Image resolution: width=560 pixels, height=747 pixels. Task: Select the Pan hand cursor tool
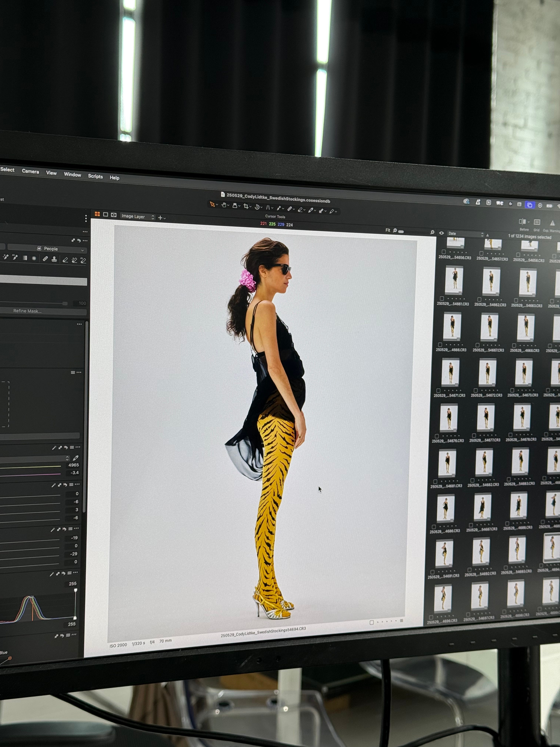(x=224, y=205)
